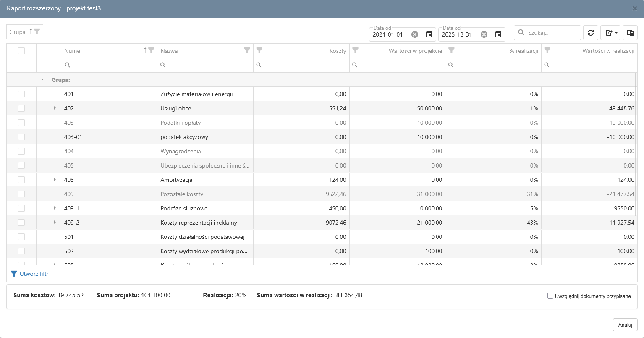Sort by the 'Wartości w projekcie' column header
Viewport: 644px width, 338px height.
[415, 51]
